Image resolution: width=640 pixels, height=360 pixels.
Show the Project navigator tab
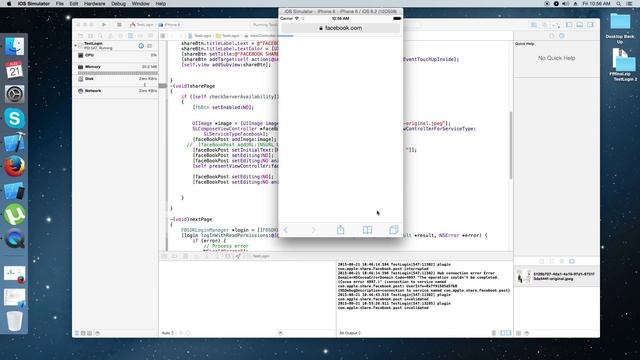click(80, 36)
